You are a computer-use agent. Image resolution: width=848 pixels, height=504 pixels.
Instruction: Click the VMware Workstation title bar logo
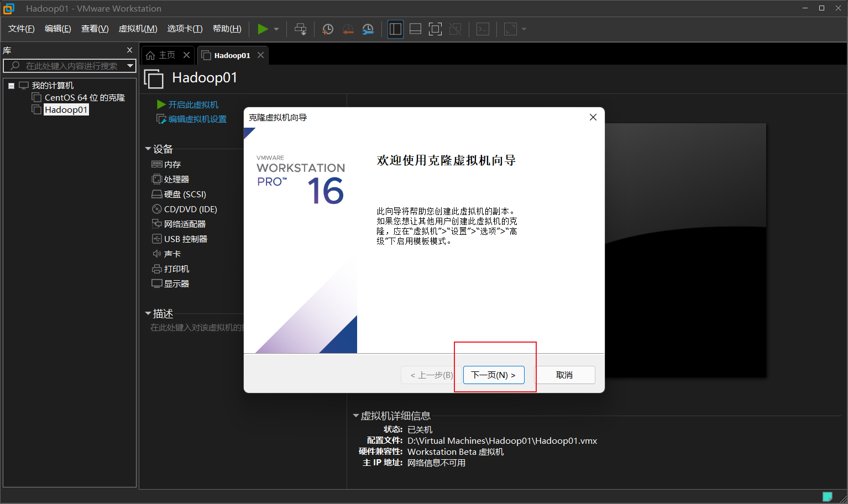point(9,8)
